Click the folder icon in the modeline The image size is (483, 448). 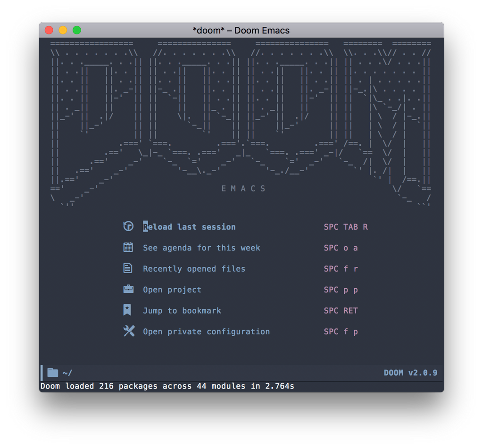53,373
